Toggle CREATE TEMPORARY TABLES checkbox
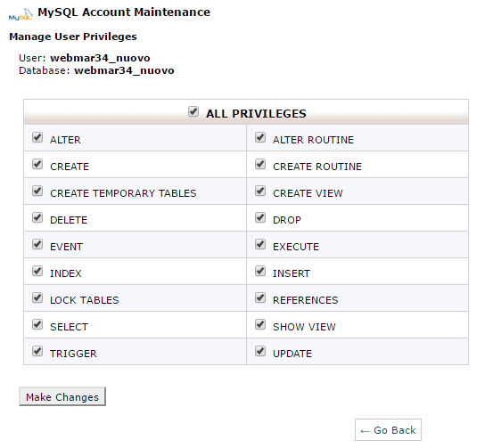 pos(37,191)
